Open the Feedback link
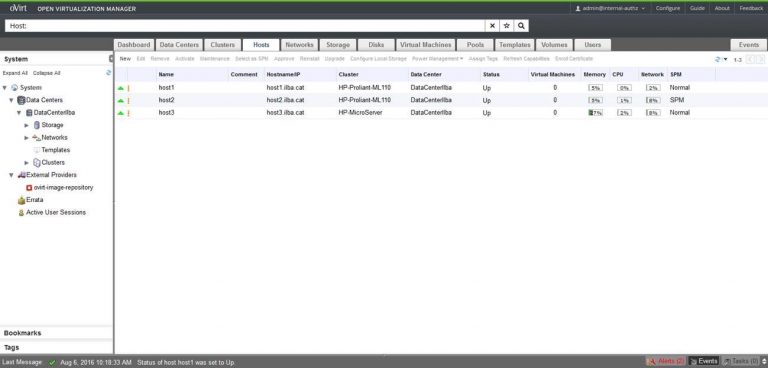This screenshot has width=768, height=368. pyautogui.click(x=751, y=8)
